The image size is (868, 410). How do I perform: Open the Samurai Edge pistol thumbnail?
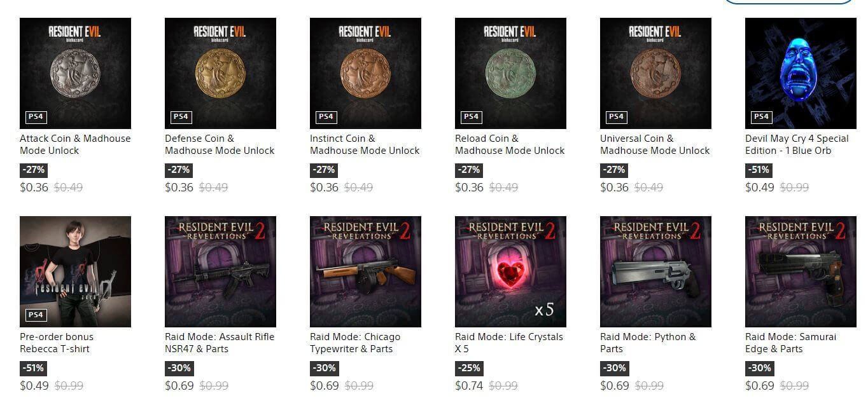801,271
